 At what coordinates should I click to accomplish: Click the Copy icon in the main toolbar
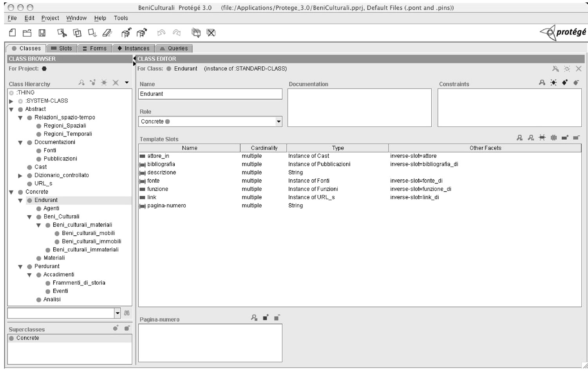coord(77,33)
